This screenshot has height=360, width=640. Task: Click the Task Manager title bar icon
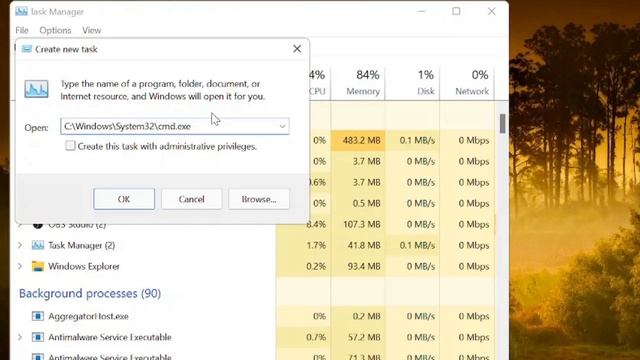(x=21, y=11)
